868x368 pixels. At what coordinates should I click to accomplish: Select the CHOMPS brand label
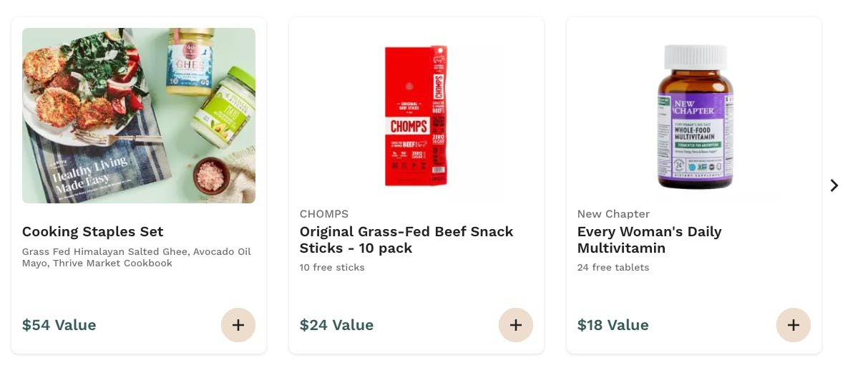coord(324,214)
